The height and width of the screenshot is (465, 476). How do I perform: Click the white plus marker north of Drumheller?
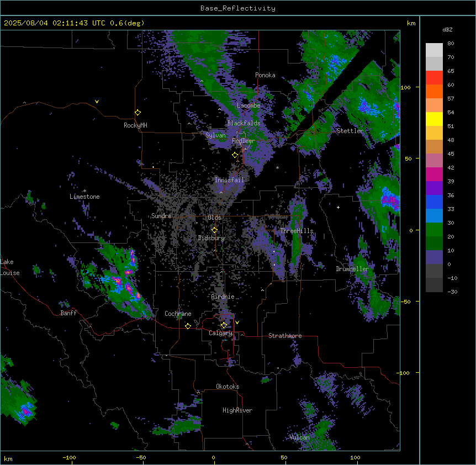[x=338, y=207]
